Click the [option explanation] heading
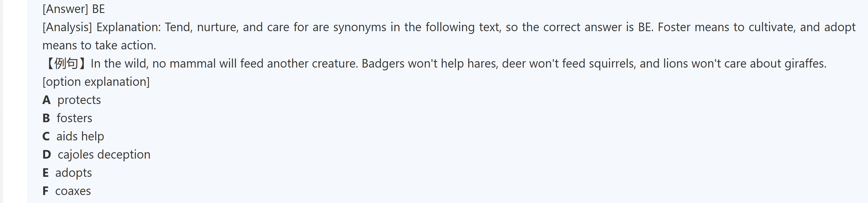868x203 pixels. pos(96,82)
